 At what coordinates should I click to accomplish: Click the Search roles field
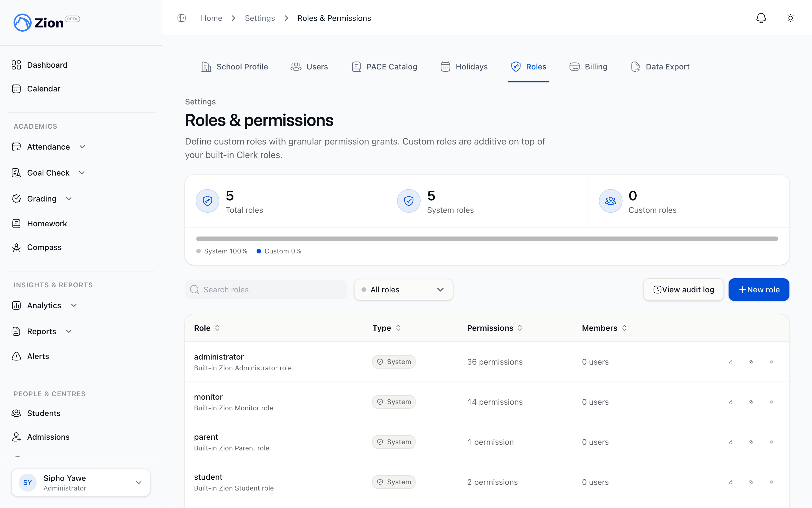click(x=266, y=290)
